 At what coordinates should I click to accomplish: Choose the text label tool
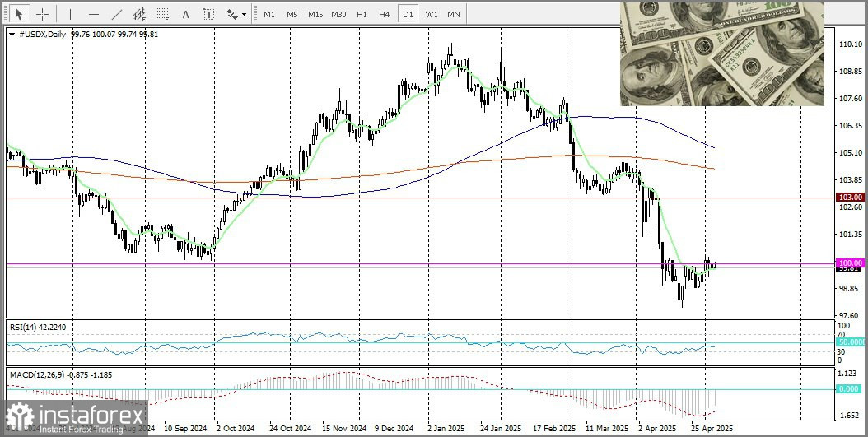coord(208,14)
